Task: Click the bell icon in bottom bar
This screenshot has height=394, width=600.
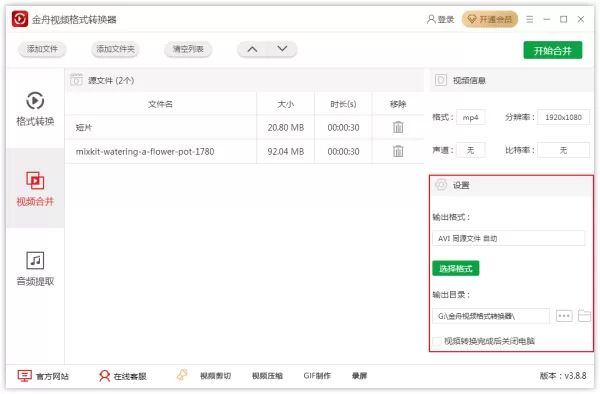Action: tap(183, 374)
